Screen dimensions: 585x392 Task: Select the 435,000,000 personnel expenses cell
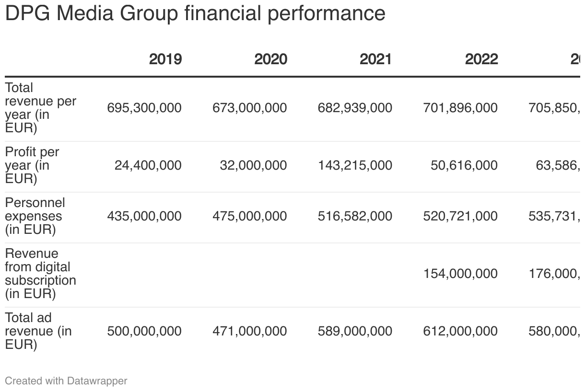coord(144,216)
